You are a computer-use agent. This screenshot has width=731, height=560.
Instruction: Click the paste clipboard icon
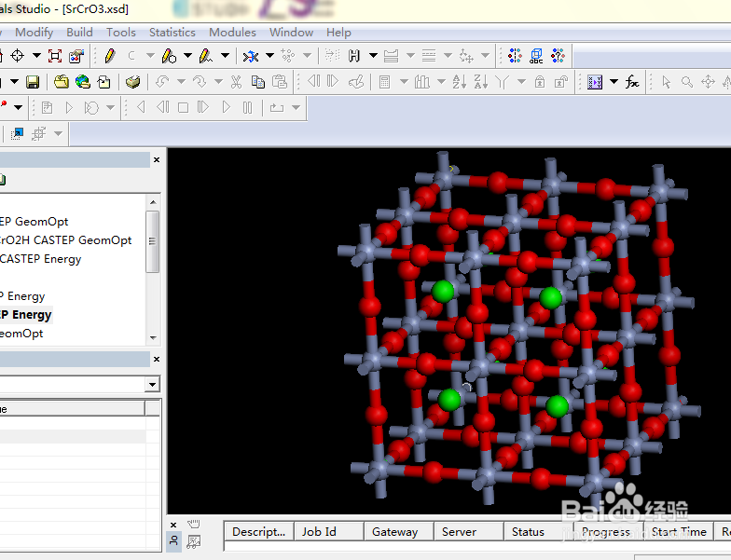[280, 82]
